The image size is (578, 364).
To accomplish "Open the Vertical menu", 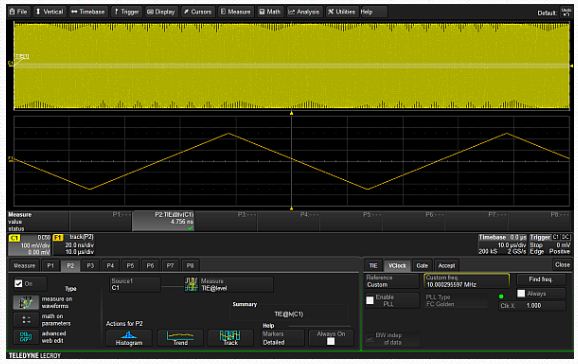I will click(49, 12).
